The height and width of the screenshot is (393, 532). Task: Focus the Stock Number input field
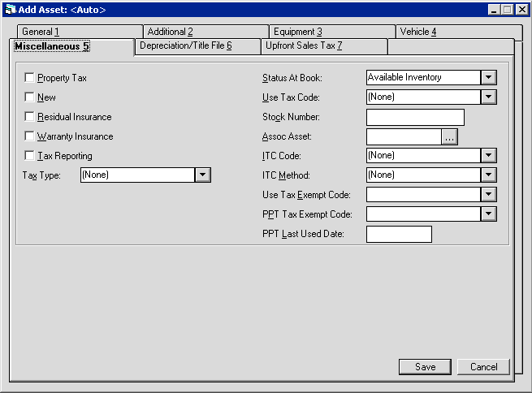415,117
